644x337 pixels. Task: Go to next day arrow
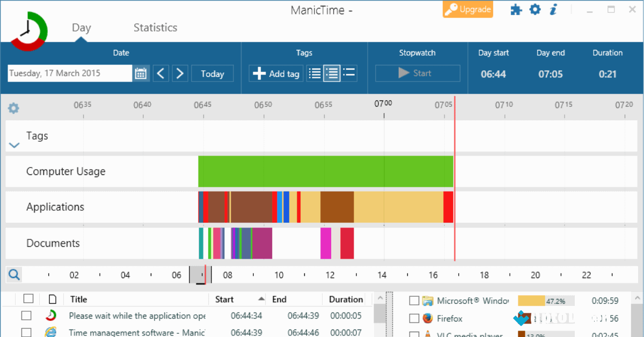coord(180,74)
